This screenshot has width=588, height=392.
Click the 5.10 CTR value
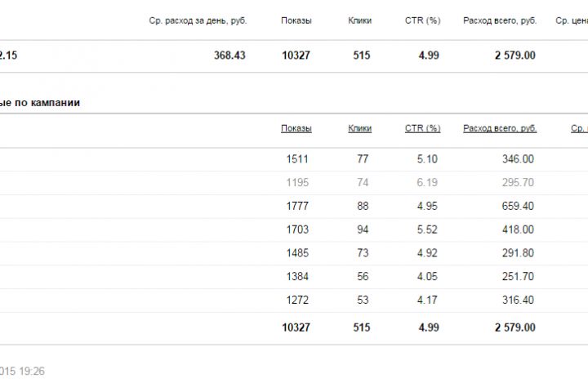coord(427,159)
